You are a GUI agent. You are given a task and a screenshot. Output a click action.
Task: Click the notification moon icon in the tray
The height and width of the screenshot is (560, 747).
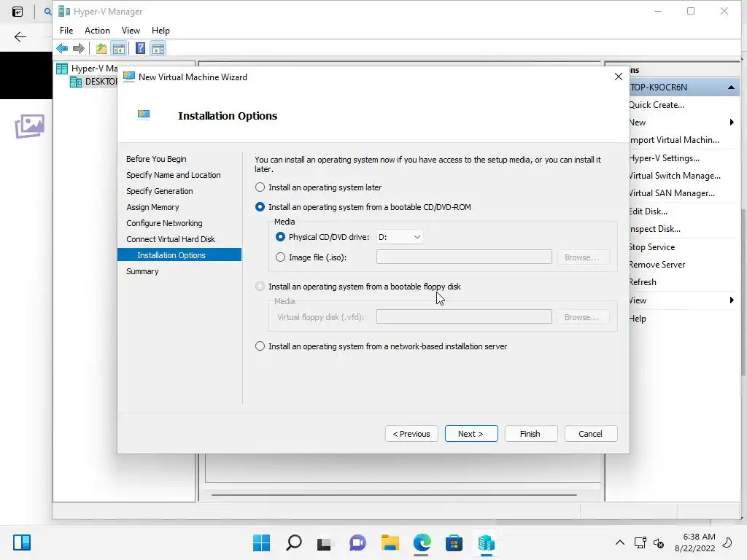727,542
